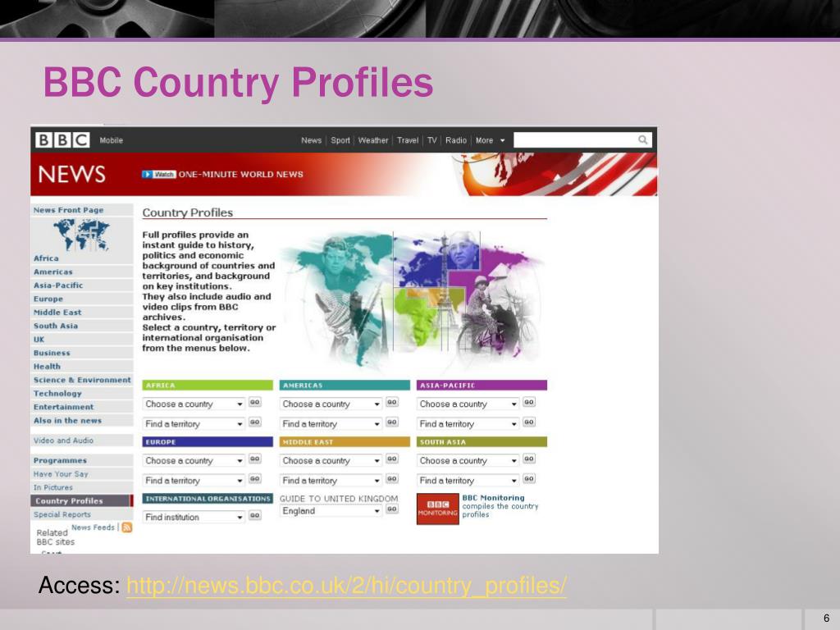Select Also in the news in sidebar
The height and width of the screenshot is (630, 840).
click(82, 421)
